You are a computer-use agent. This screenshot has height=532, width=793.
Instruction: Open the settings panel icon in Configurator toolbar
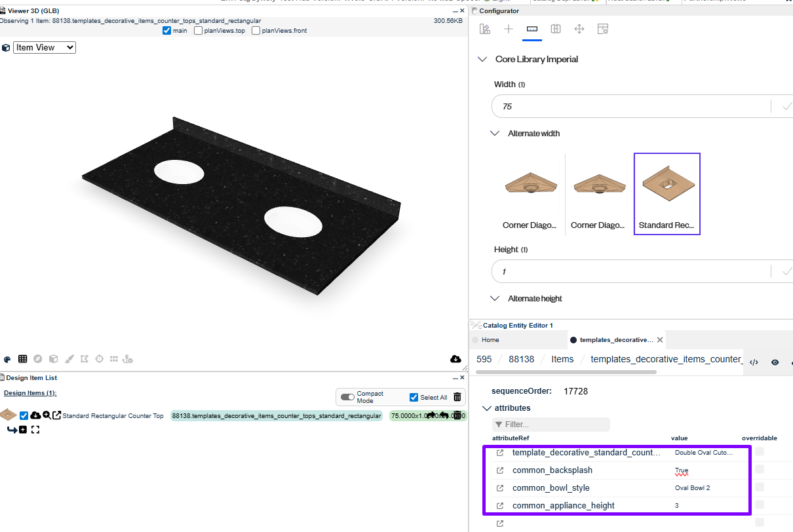(603, 29)
